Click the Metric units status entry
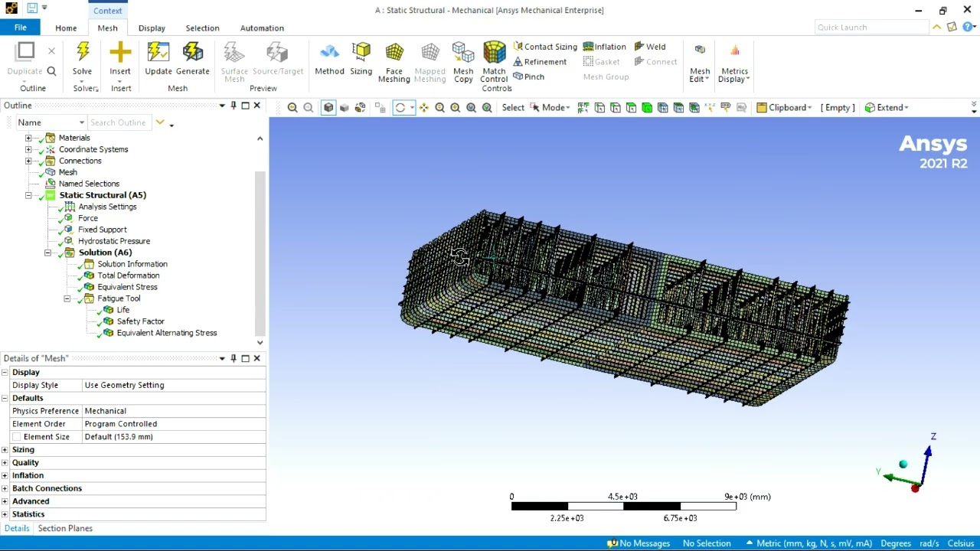Image resolution: width=980 pixels, height=551 pixels. (809, 543)
